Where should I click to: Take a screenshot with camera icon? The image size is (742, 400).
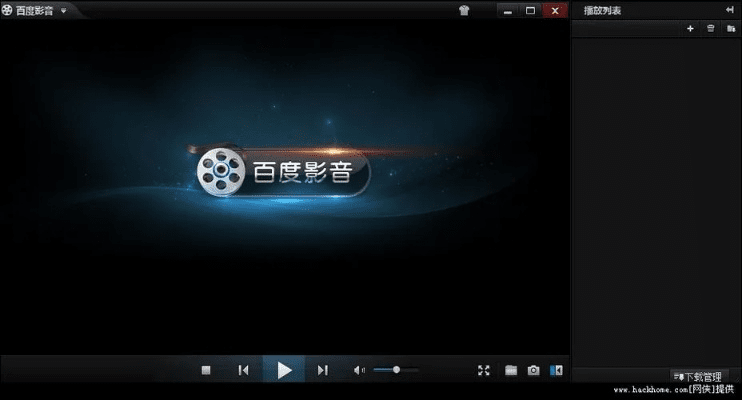tap(534, 370)
